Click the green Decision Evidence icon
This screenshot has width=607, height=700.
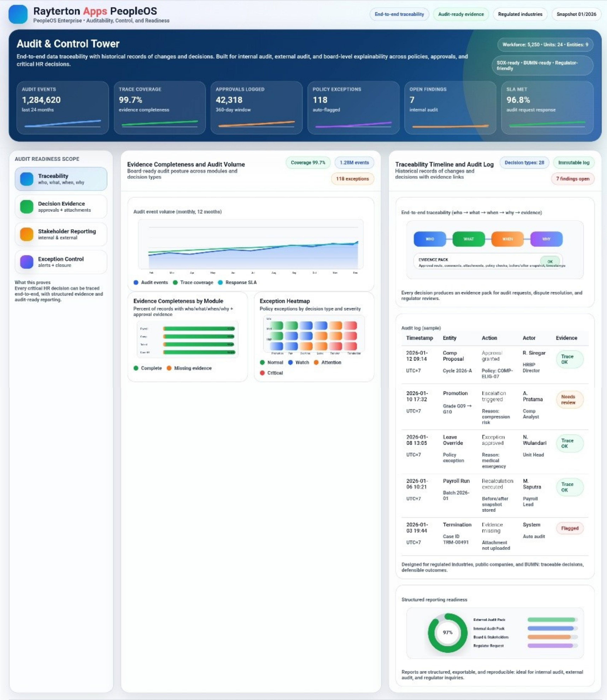pyautogui.click(x=27, y=207)
